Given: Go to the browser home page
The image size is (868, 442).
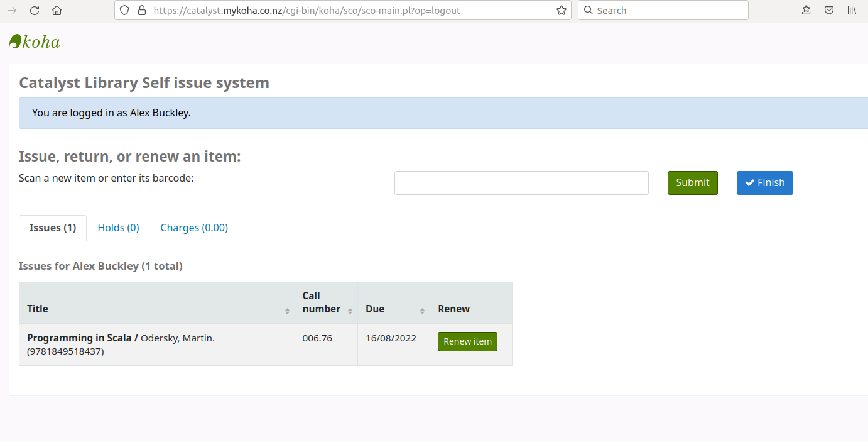Looking at the screenshot, I should pyautogui.click(x=57, y=11).
